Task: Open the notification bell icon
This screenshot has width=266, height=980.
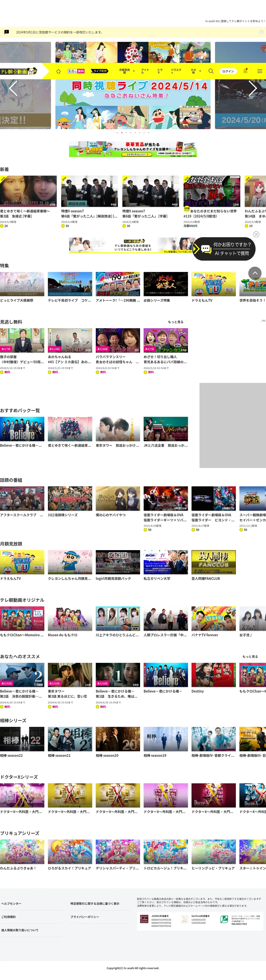Action: pyautogui.click(x=245, y=71)
